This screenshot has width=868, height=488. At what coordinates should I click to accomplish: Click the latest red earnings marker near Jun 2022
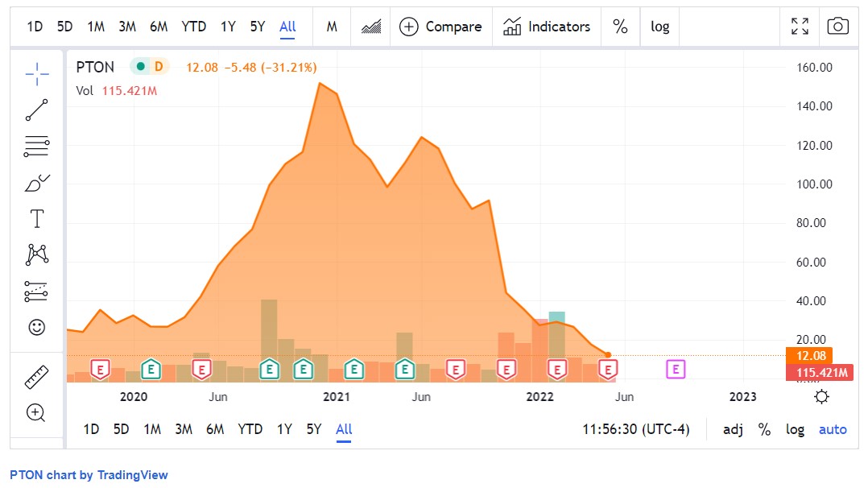608,370
